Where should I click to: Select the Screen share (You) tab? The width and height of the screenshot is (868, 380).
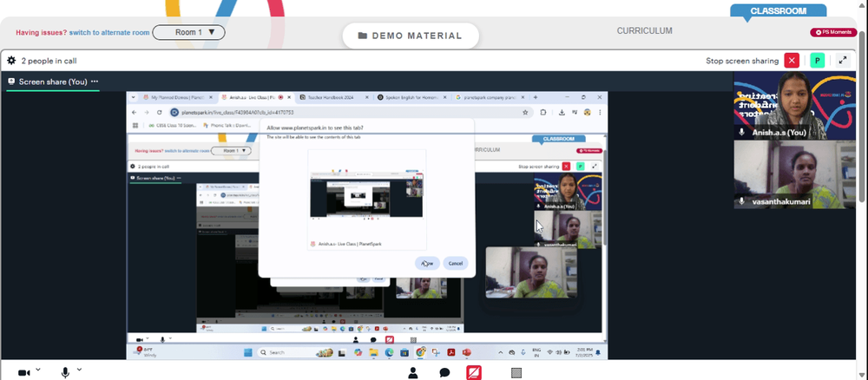point(53,82)
